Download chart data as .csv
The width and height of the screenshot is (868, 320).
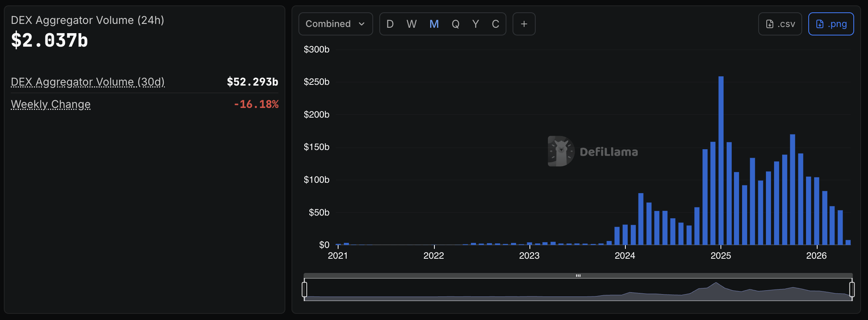(x=780, y=24)
